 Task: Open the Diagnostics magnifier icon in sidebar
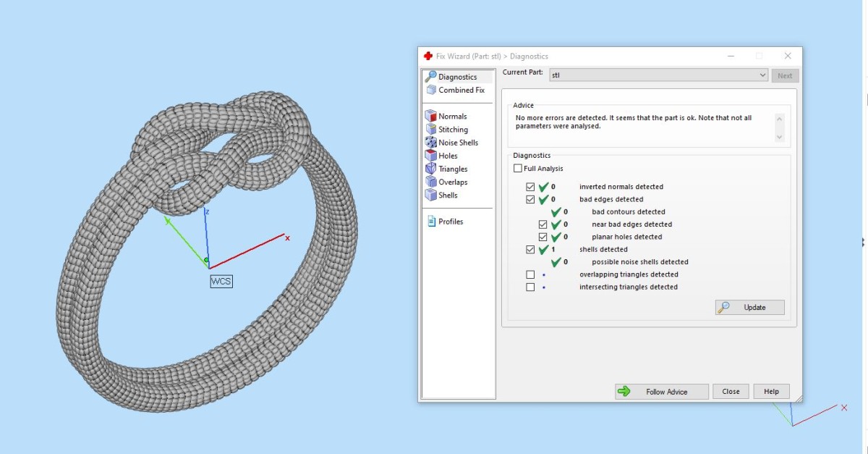coord(430,77)
